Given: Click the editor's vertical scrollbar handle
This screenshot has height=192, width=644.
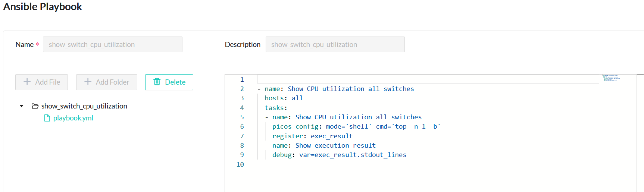Looking at the screenshot, I should (640, 75).
